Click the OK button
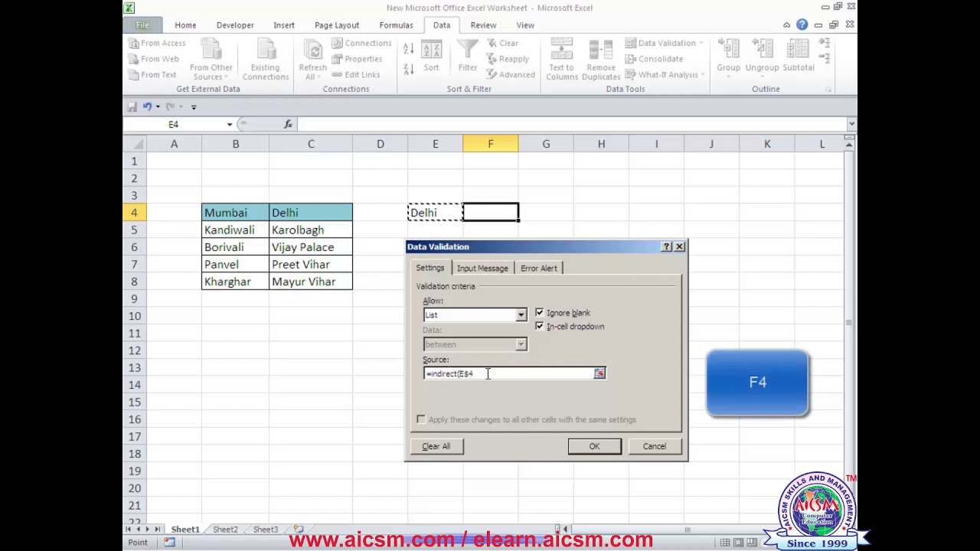The image size is (980, 551). (594, 446)
